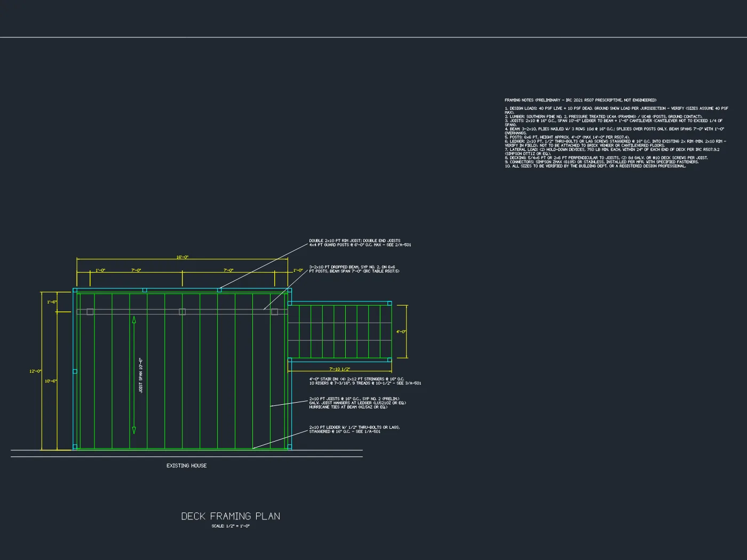Click framing note "1. DESIGN LOADS"
Image resolution: width=747 pixels, height=560 pixels.
616,110
